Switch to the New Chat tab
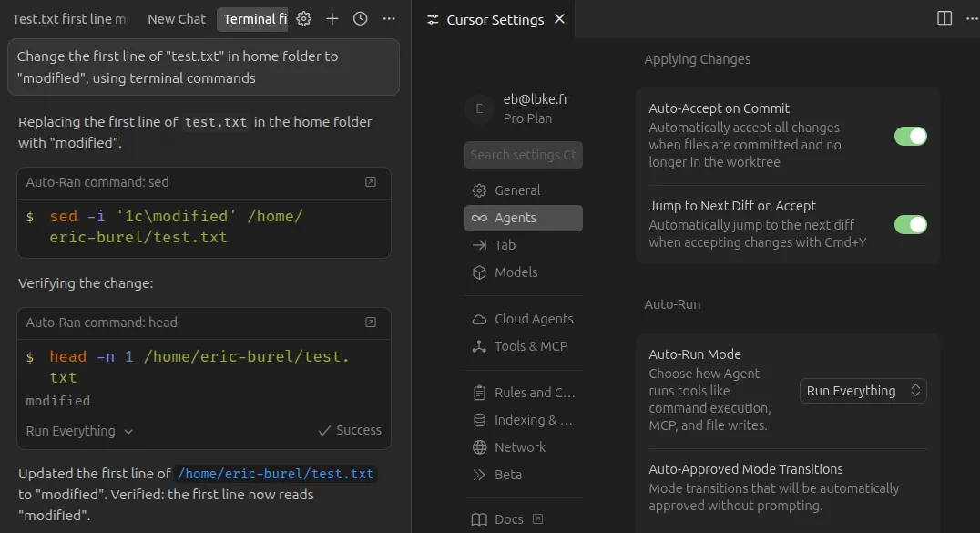This screenshot has width=980, height=533. (177, 19)
